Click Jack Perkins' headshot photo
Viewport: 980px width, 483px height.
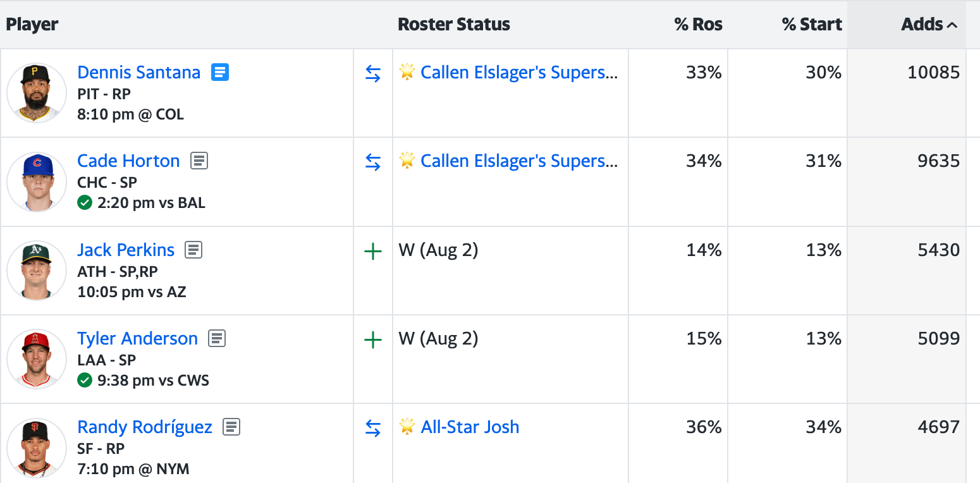[37, 270]
